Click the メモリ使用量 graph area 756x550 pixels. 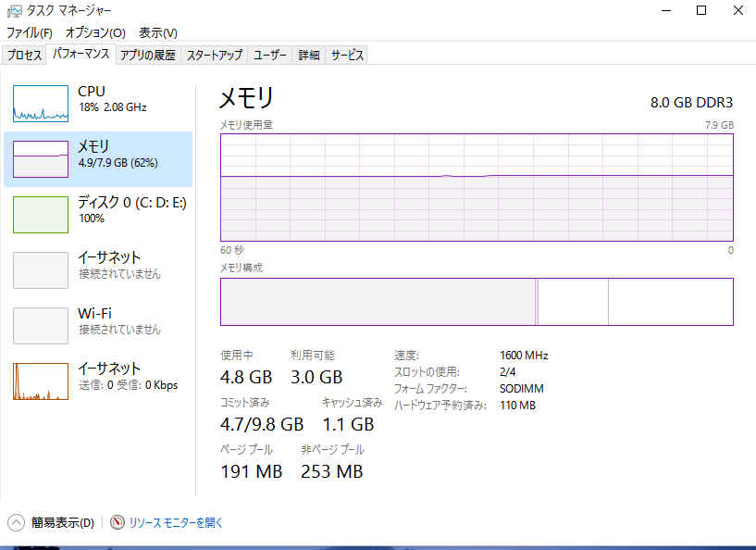(x=477, y=187)
